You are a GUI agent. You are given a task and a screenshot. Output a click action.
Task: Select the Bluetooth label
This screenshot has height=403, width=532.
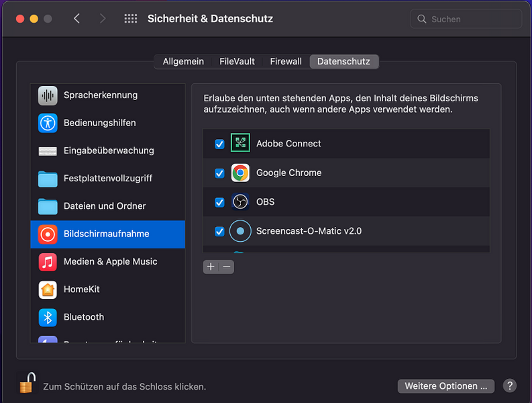point(84,317)
